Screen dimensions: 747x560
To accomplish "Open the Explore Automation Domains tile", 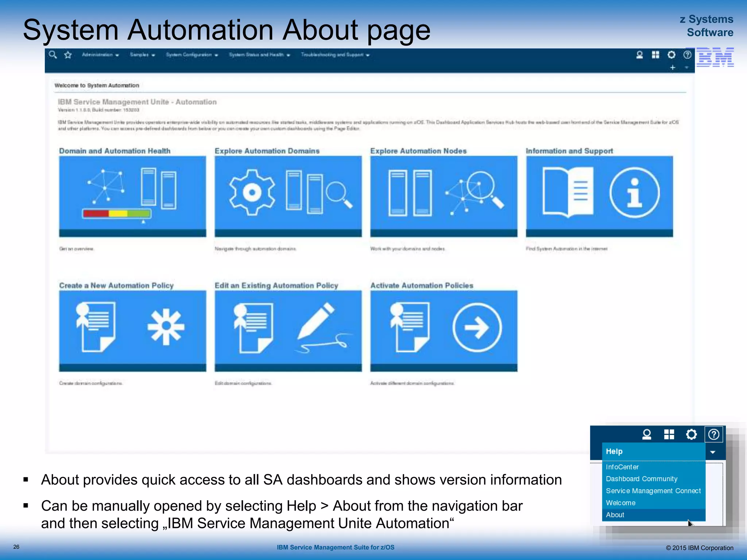I will 288,197.
